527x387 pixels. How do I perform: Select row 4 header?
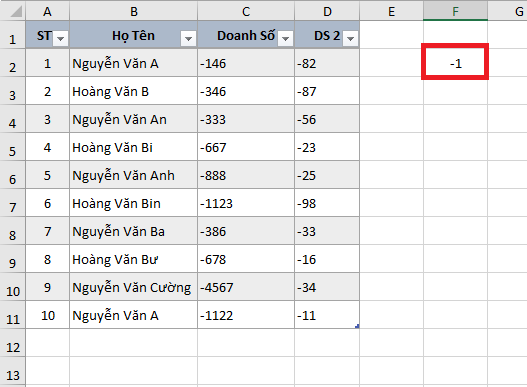tap(12, 119)
